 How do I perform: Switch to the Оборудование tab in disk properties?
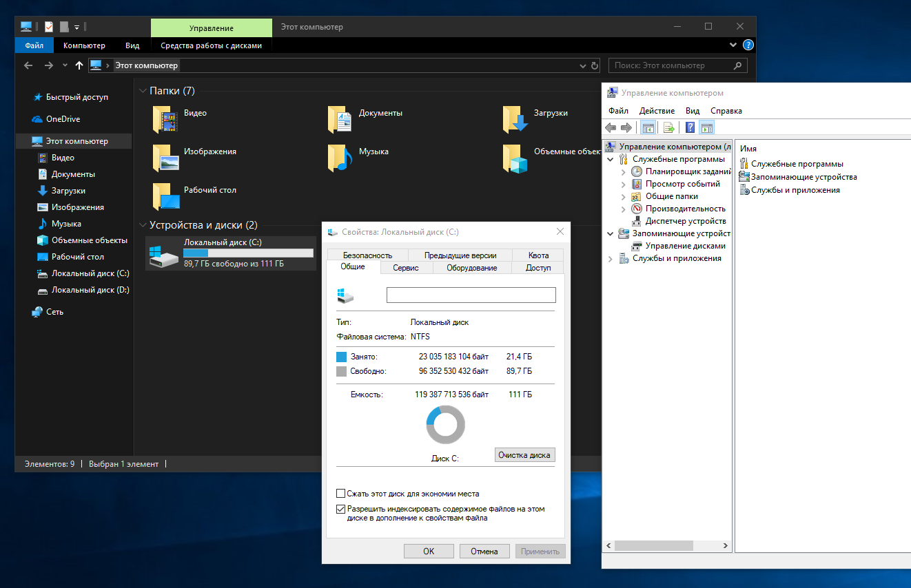click(472, 268)
